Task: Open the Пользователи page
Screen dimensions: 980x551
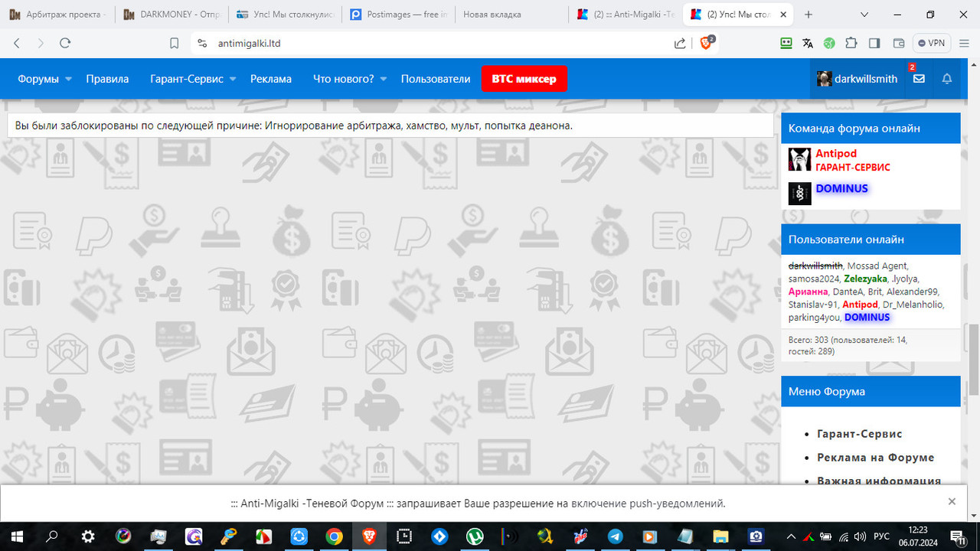Action: point(436,79)
